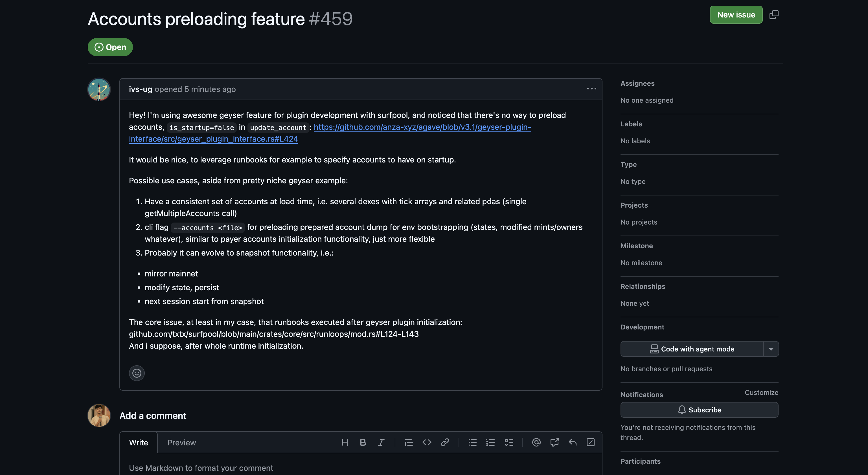
Task: Insert an unordered list
Action: [x=473, y=442]
